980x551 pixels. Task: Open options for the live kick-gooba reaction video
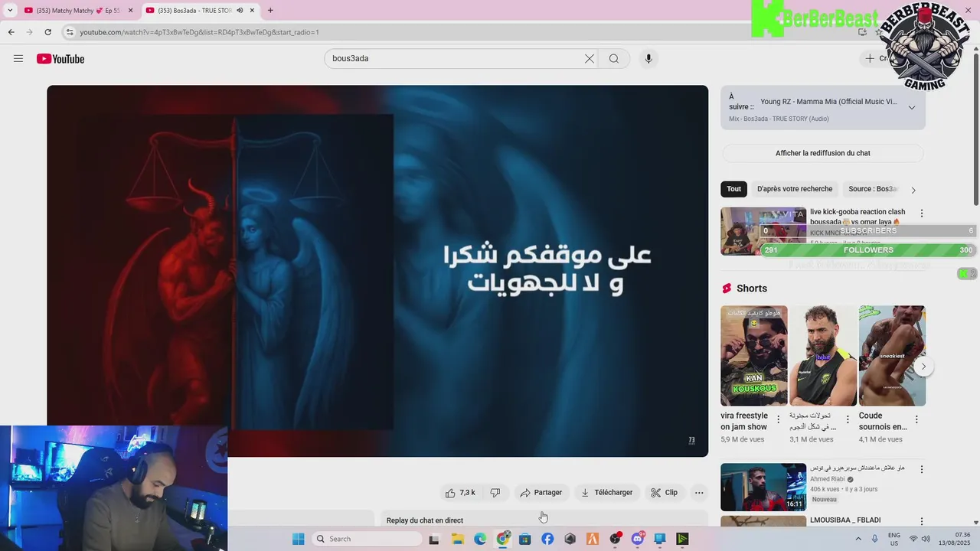point(922,214)
